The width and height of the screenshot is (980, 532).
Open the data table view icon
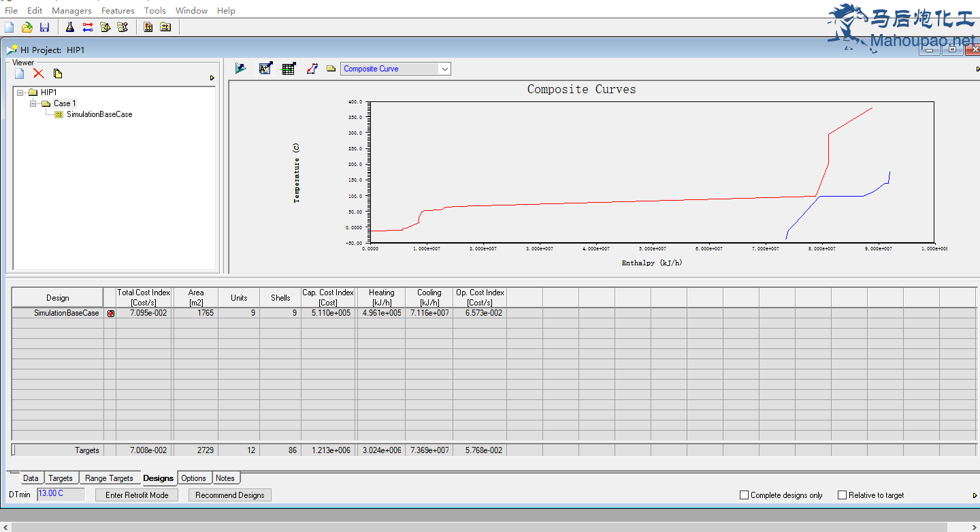click(289, 68)
